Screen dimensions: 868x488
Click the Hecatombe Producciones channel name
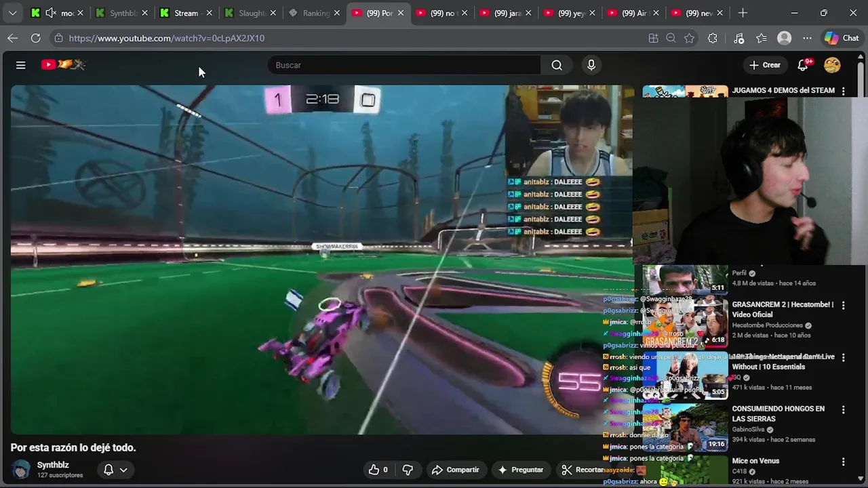(x=767, y=325)
